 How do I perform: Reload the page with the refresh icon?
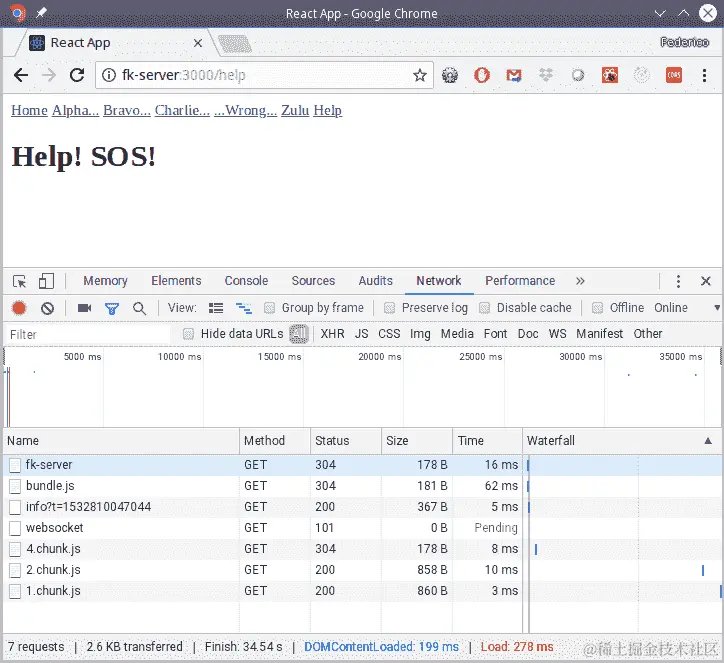coord(77,75)
